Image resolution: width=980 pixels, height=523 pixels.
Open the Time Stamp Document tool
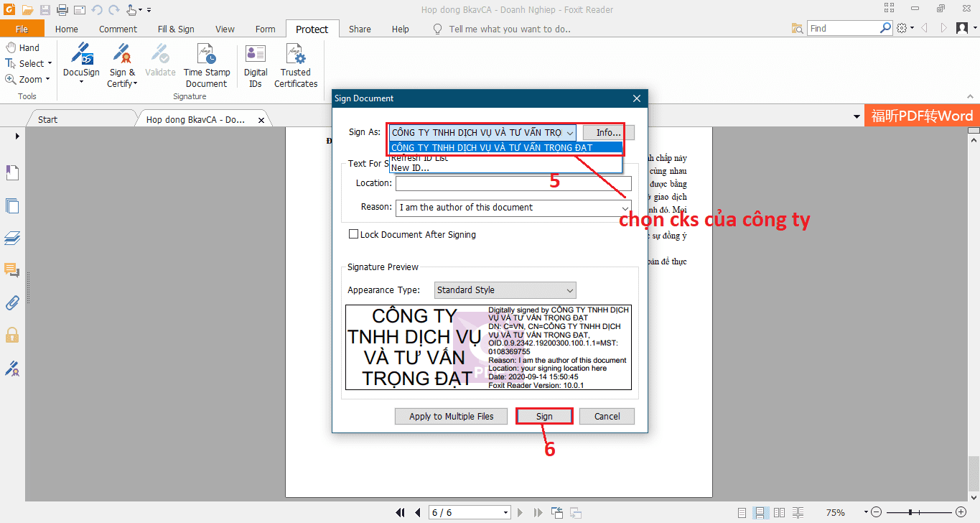click(206, 65)
